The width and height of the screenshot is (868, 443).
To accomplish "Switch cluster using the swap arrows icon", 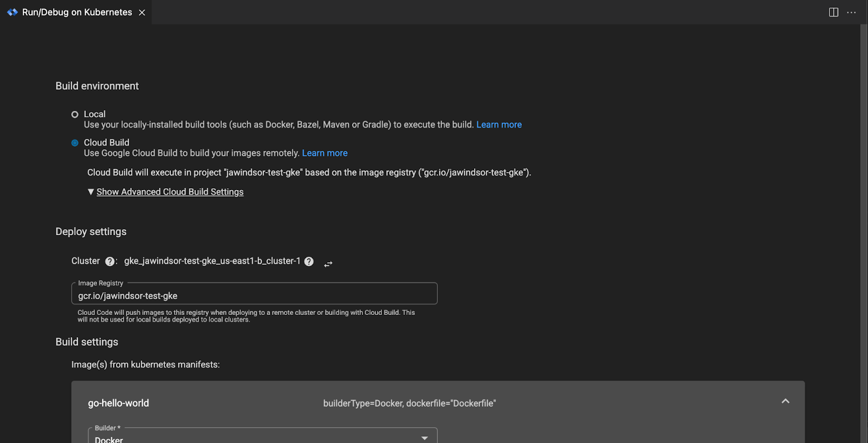I will [328, 264].
